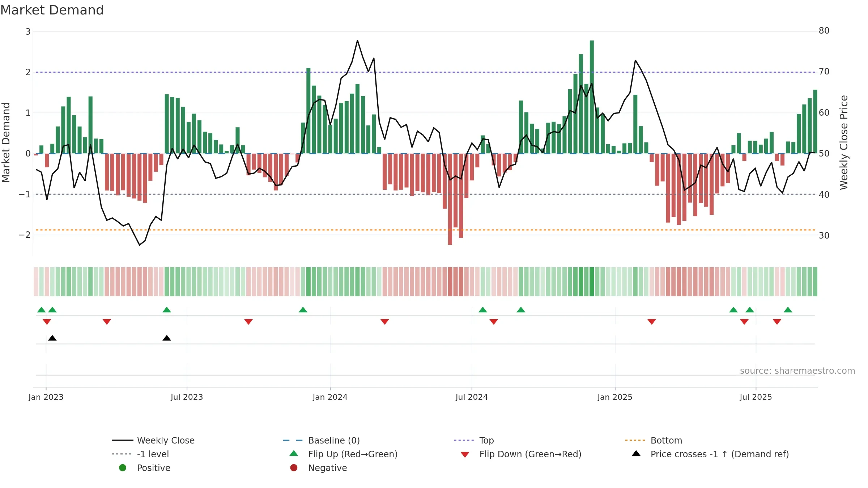
Task: Click the Weekly Close Price axis title
Action: tap(844, 143)
